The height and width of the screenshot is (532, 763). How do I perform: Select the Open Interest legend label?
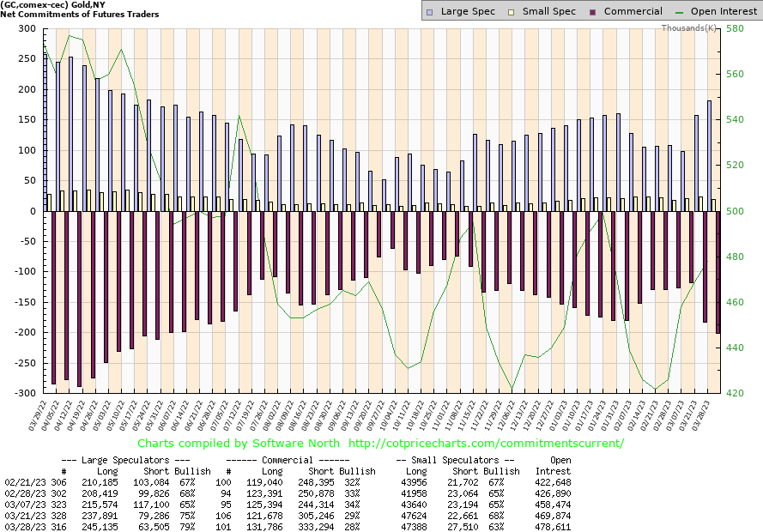pos(724,11)
